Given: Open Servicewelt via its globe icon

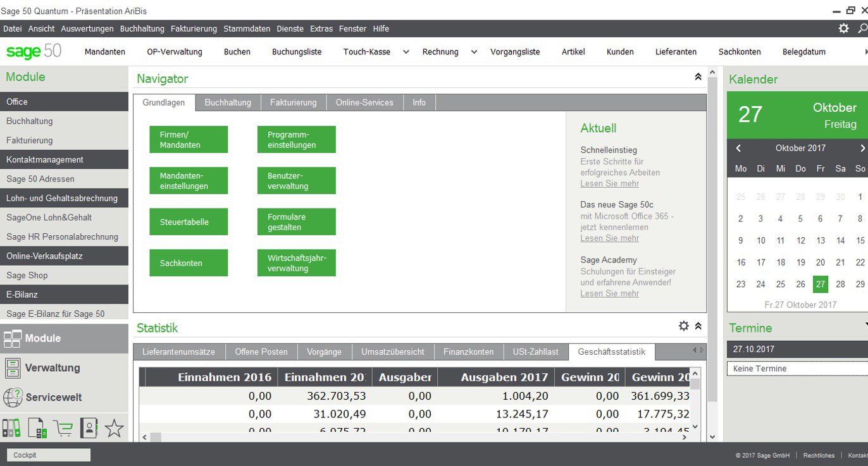Looking at the screenshot, I should 13,397.
